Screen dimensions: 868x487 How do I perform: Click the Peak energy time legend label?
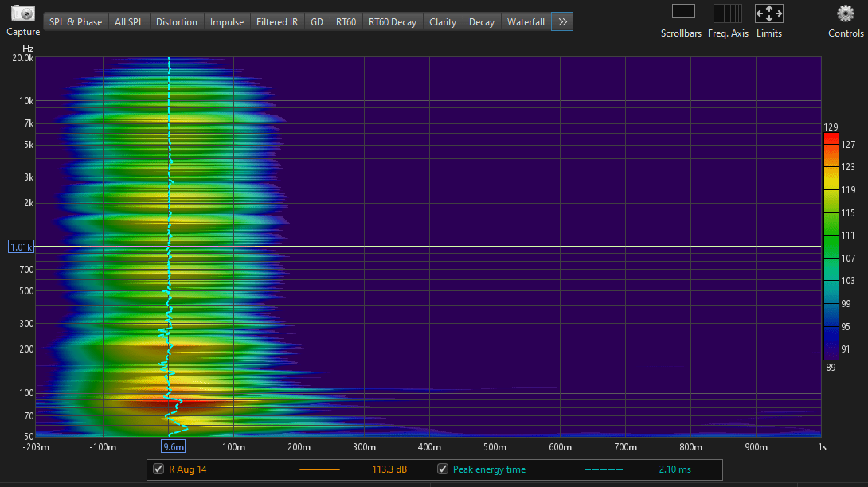coord(490,469)
